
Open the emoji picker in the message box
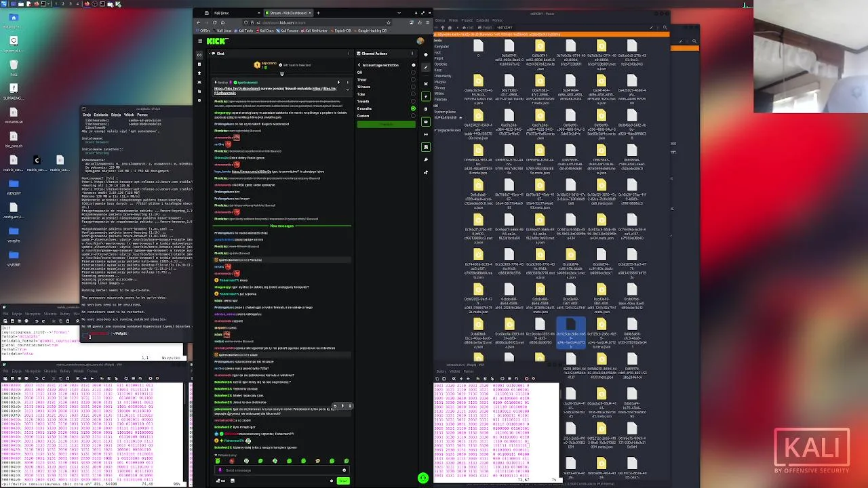pos(344,470)
